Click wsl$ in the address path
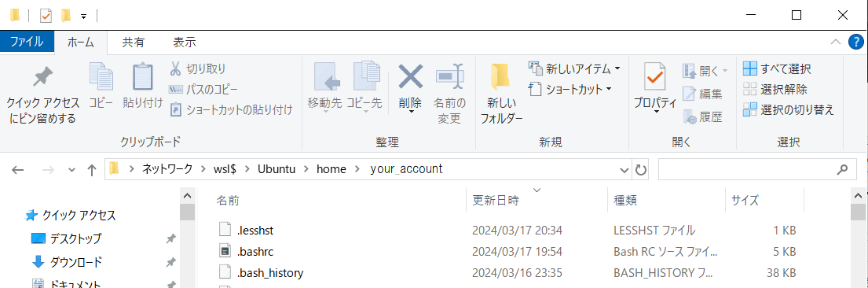The height and width of the screenshot is (288, 868). [225, 169]
